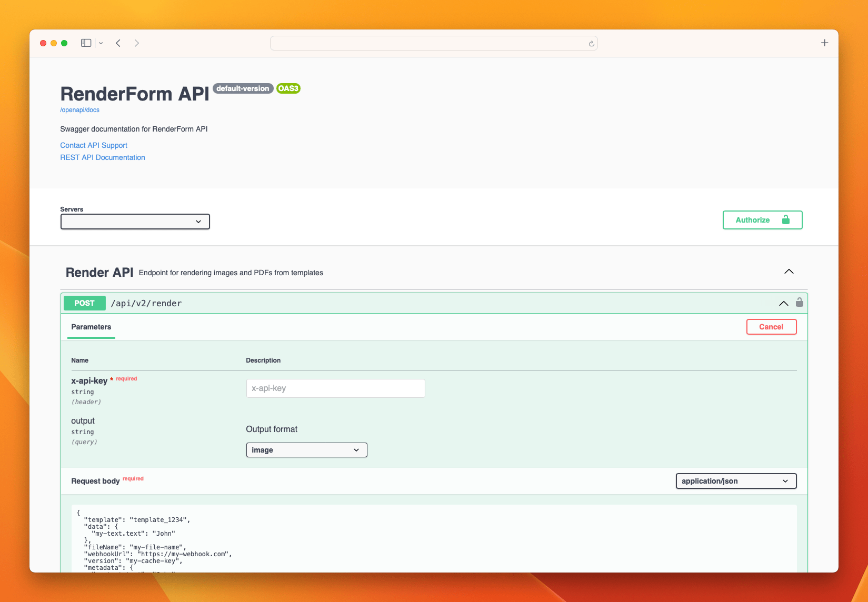Open the application/json content type dropdown
868x602 pixels.
[x=735, y=481]
